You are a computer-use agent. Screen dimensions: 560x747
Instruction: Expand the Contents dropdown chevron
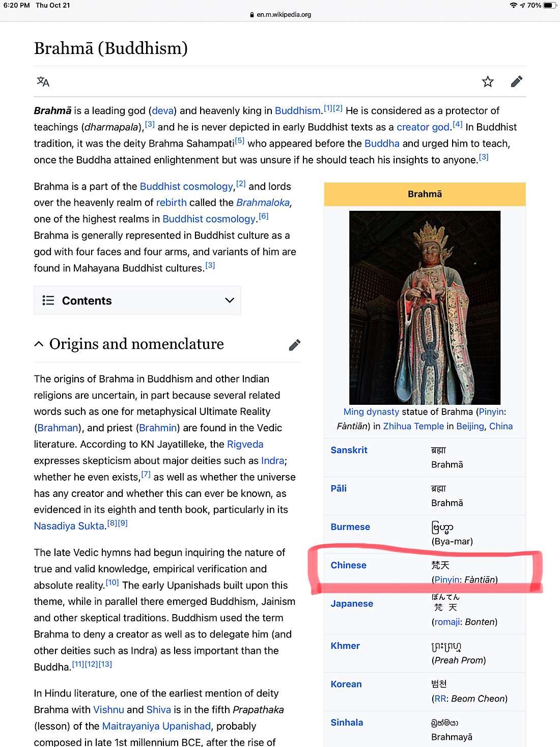coord(230,300)
